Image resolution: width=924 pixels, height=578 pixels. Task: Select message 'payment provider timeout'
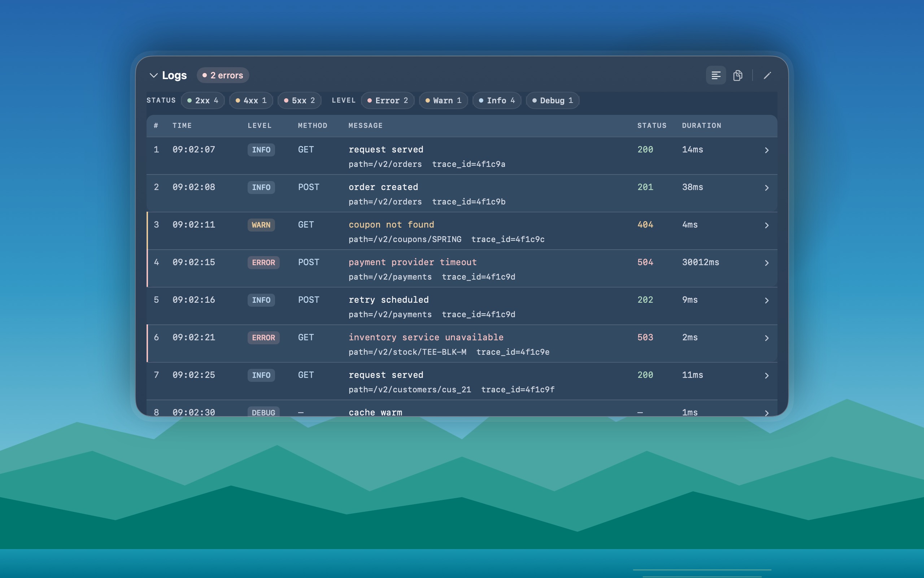click(x=413, y=262)
